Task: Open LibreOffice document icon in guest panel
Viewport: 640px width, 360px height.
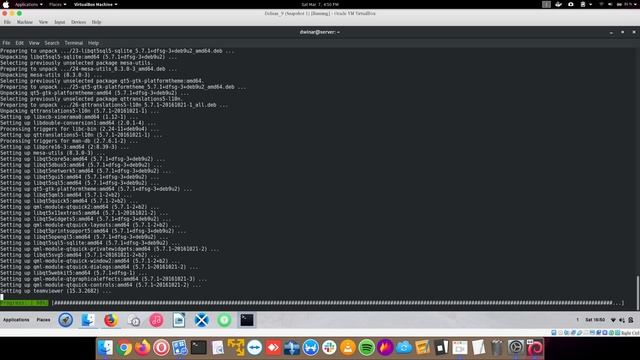Action: tap(179, 320)
